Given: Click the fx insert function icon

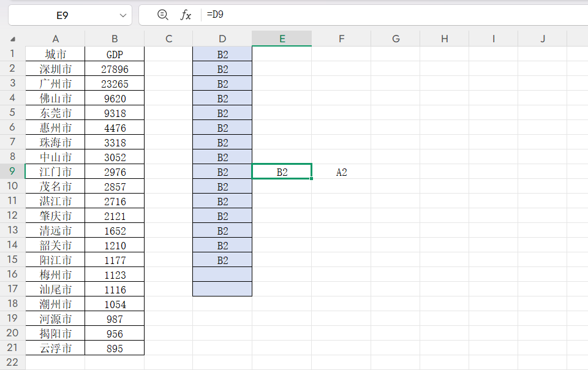Looking at the screenshot, I should (186, 15).
